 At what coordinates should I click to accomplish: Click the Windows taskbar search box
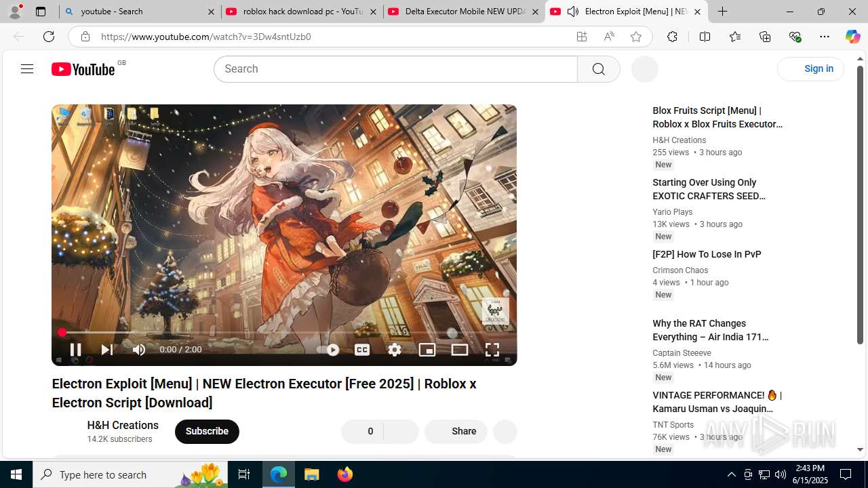pyautogui.click(x=130, y=474)
